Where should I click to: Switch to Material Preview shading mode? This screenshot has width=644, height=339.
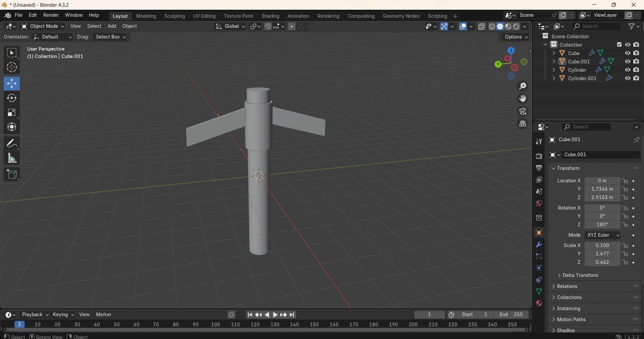pyautogui.click(x=508, y=26)
